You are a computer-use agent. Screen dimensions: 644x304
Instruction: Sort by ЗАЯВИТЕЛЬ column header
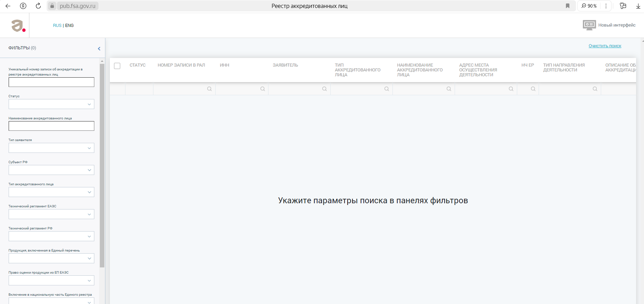(x=285, y=65)
